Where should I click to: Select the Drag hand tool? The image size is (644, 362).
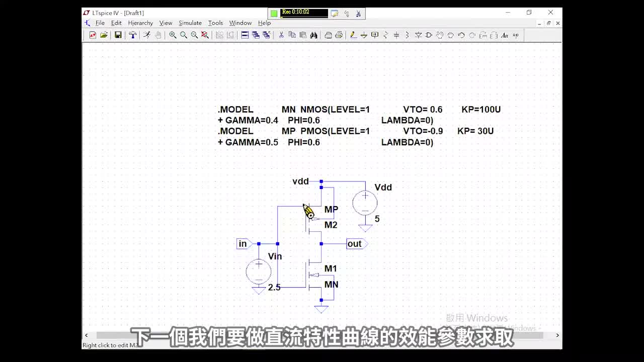point(451,35)
